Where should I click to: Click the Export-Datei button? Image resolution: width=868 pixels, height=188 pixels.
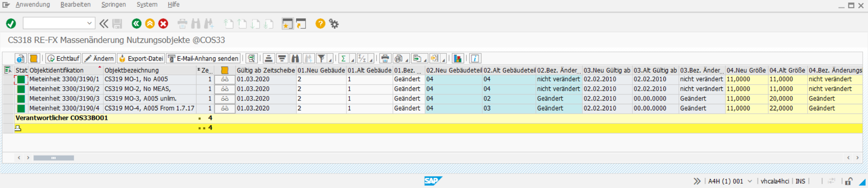click(x=141, y=58)
